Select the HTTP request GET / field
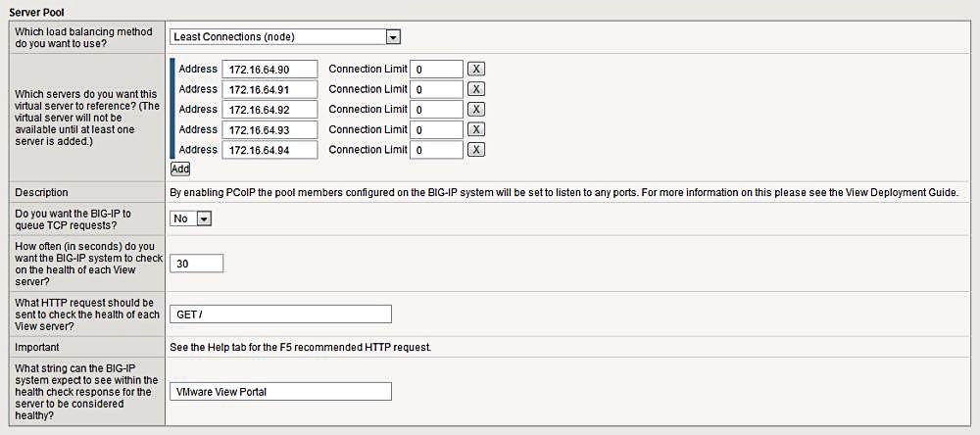Image resolution: width=980 pixels, height=435 pixels. [x=280, y=314]
